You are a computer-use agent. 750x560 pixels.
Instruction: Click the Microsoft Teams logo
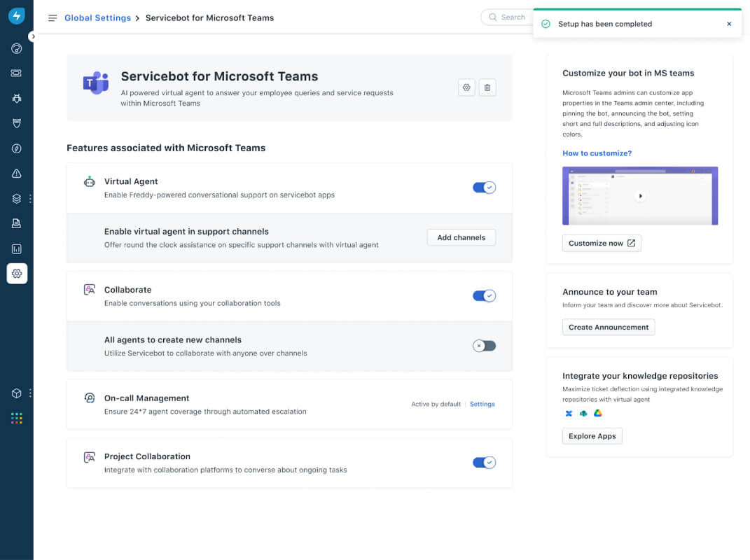tap(96, 83)
